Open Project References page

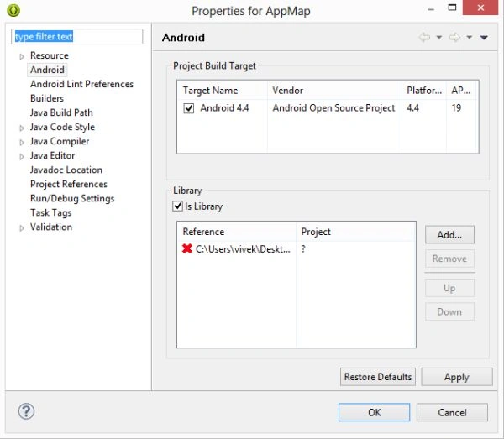pyautogui.click(x=69, y=184)
